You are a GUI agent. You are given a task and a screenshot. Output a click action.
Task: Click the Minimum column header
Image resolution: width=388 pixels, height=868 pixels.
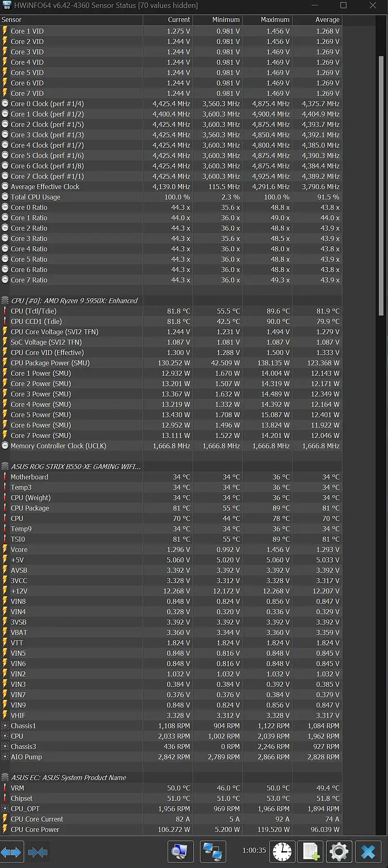tap(217, 20)
